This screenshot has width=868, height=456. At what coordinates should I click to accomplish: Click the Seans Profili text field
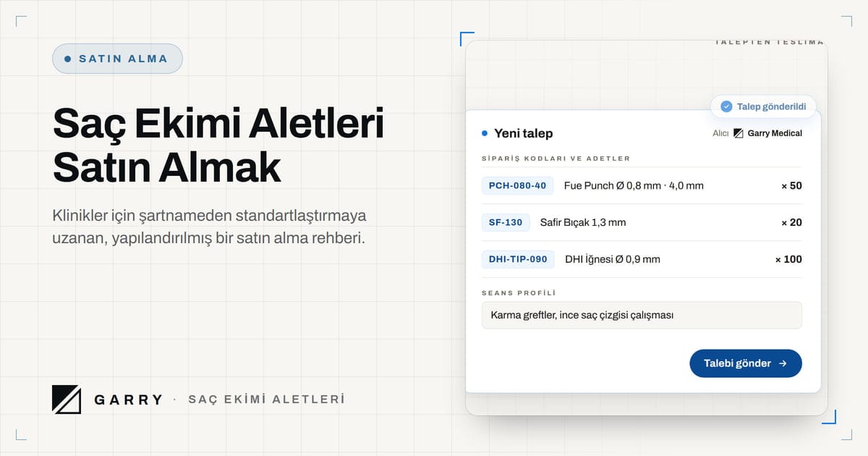tap(642, 315)
